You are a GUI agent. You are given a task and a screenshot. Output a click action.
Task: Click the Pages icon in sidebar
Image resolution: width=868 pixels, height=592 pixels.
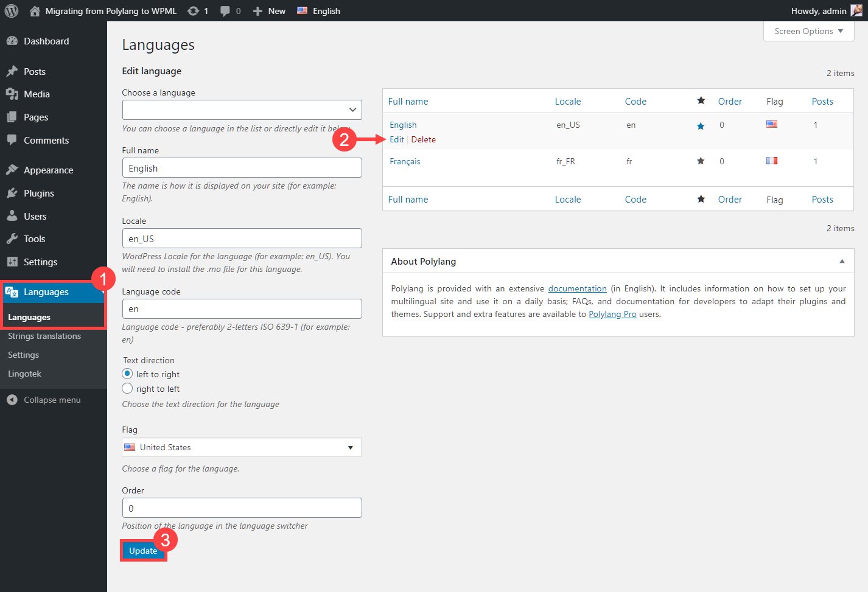tap(12, 117)
